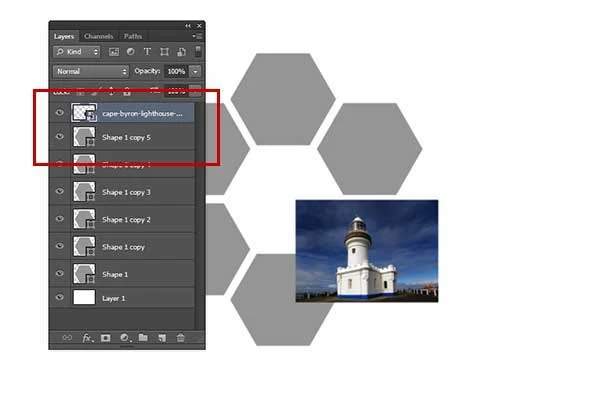Close the Layers panel with the X
This screenshot has width=600, height=399.
[199, 26]
